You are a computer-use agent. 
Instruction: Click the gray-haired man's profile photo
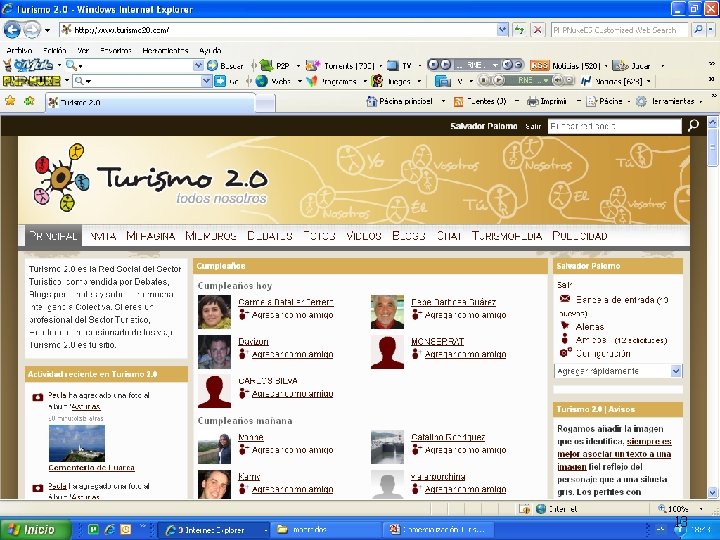(387, 312)
